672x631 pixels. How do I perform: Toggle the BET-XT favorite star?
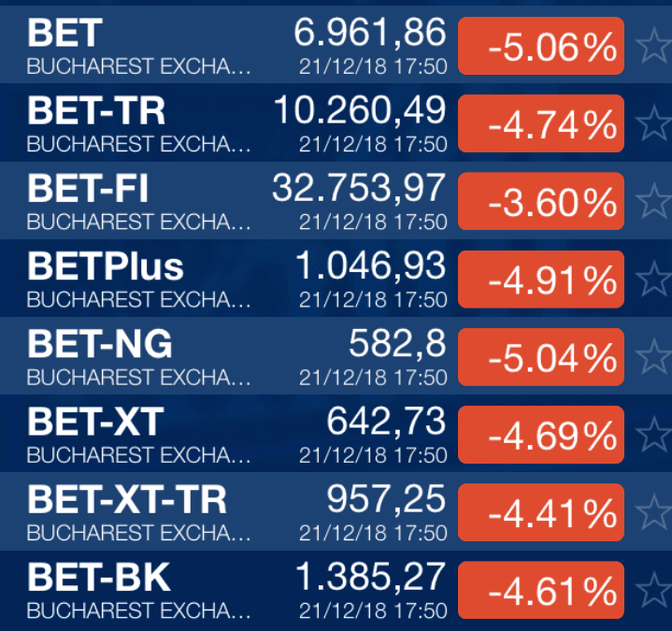pos(654,435)
